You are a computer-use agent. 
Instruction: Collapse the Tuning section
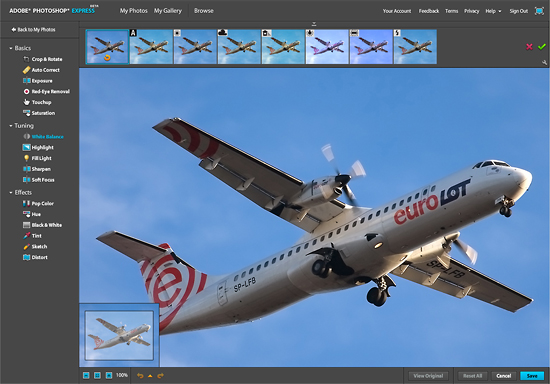[11, 126]
